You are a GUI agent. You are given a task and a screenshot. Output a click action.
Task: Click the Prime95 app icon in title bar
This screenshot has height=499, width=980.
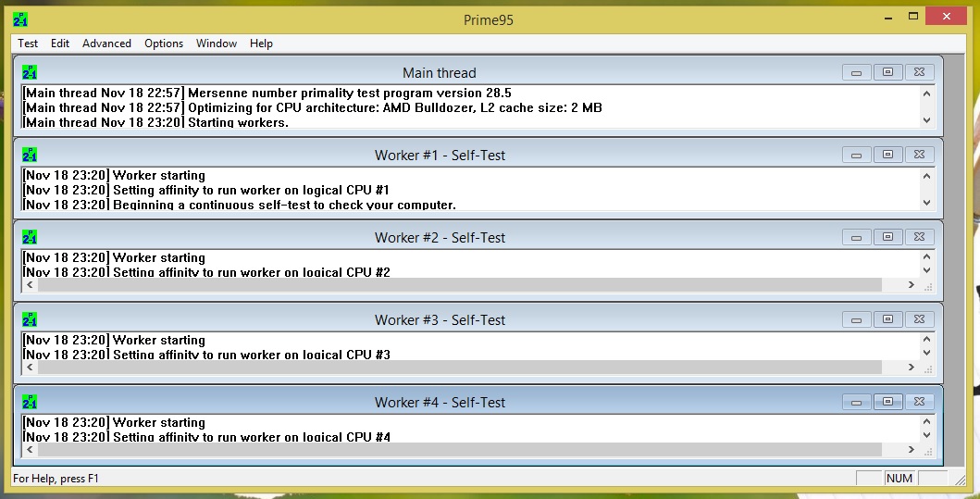click(20, 19)
